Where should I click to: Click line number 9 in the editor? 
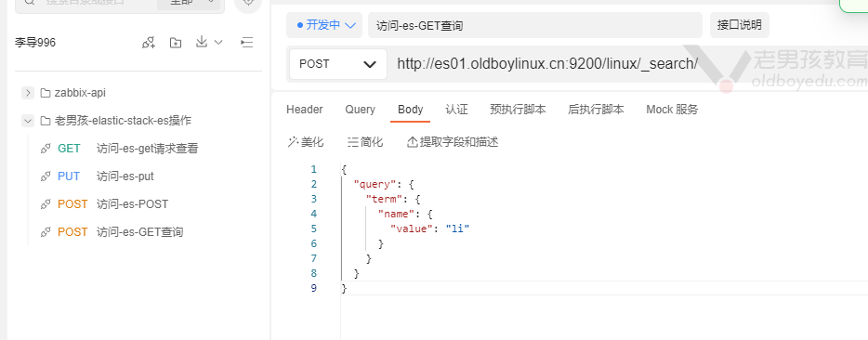[314, 288]
